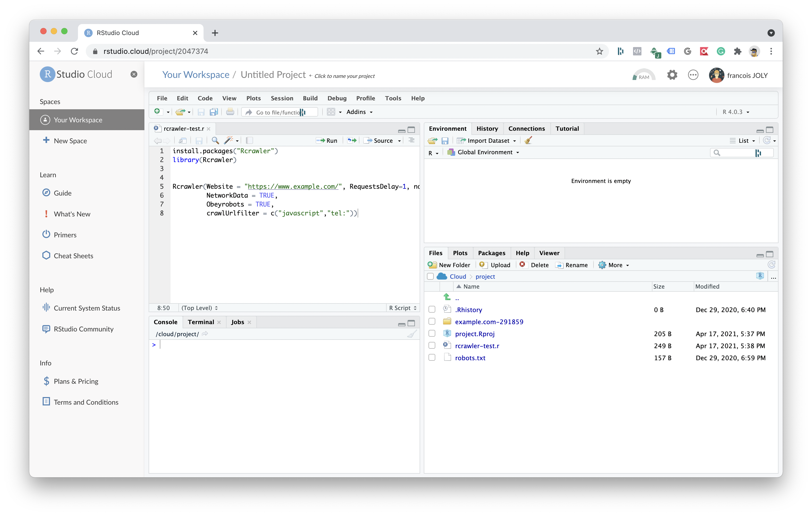Open project settings gear icon
The height and width of the screenshot is (516, 812).
point(672,75)
